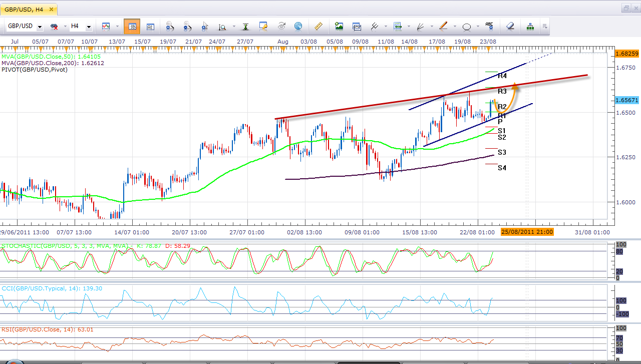
Task: Click the orange 25/08/2011 21:00 date marker
Action: coord(527,232)
